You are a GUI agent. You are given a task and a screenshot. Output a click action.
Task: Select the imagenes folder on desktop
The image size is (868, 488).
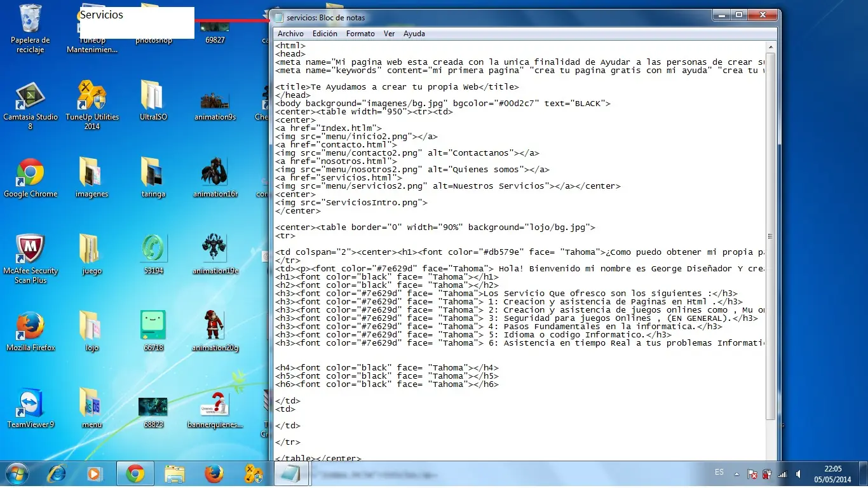tap(92, 179)
